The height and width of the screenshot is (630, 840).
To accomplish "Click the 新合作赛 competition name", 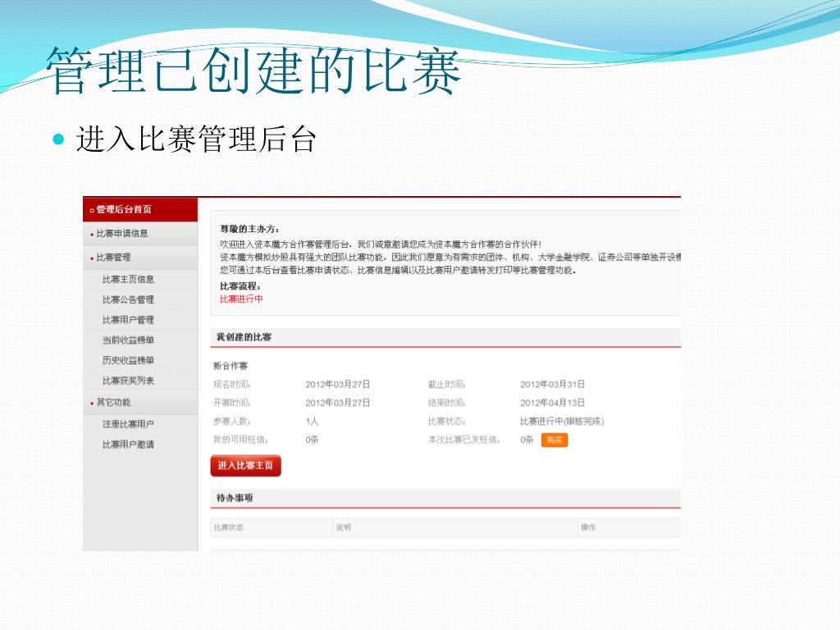I will click(231, 366).
